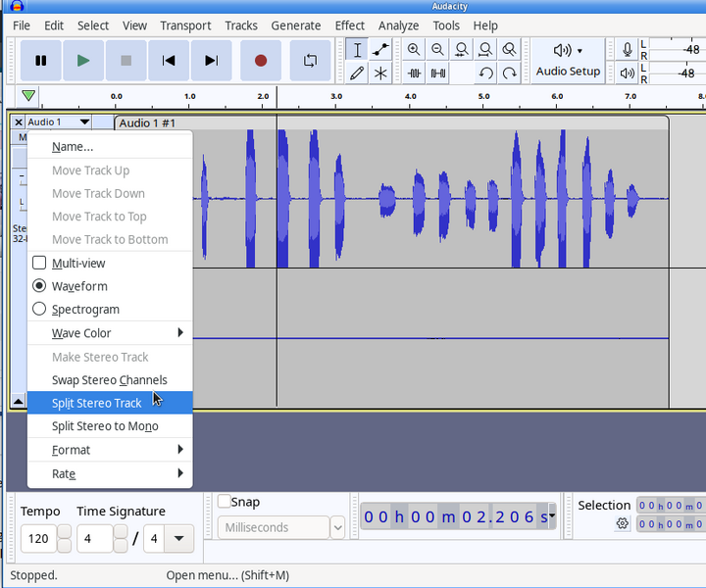Select the Selection (I-beam) tool
Image resolution: width=706 pixels, height=588 pixels.
point(357,49)
